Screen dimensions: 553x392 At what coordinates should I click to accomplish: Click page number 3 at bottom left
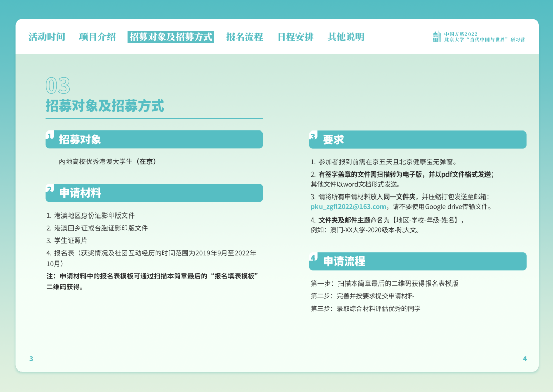point(31,359)
